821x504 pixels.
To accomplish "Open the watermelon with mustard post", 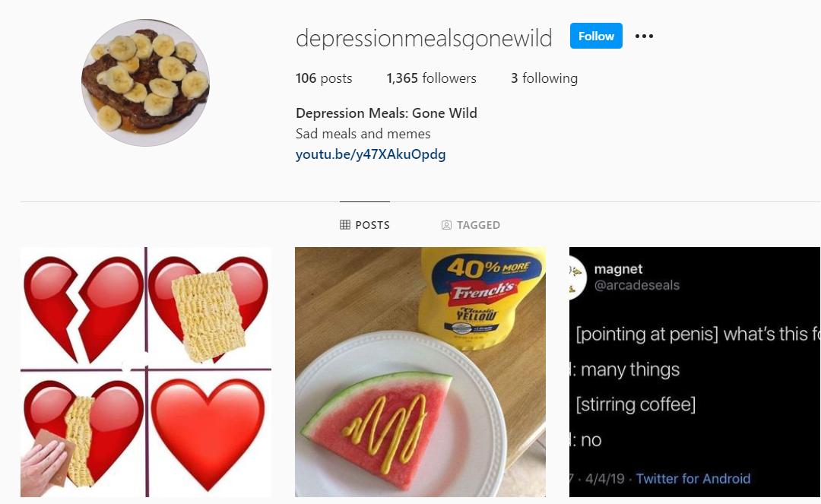I will (420, 372).
